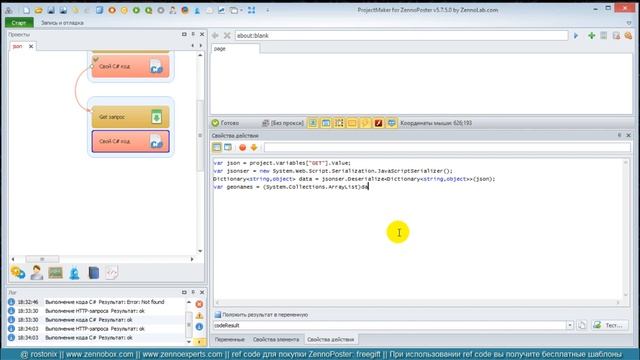Undo last action in top toolbar
The height and width of the screenshot is (360, 640).
(76, 10)
